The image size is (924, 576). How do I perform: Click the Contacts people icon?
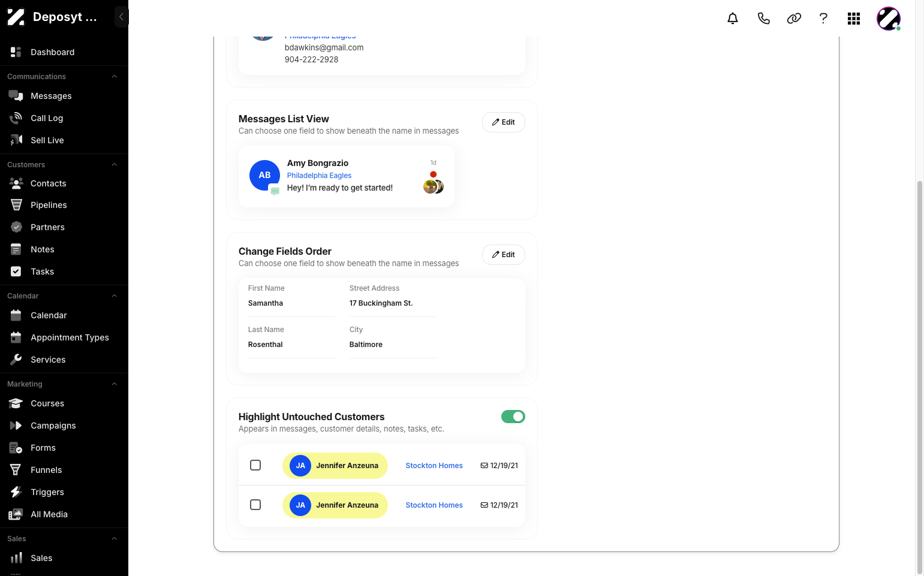(x=16, y=183)
